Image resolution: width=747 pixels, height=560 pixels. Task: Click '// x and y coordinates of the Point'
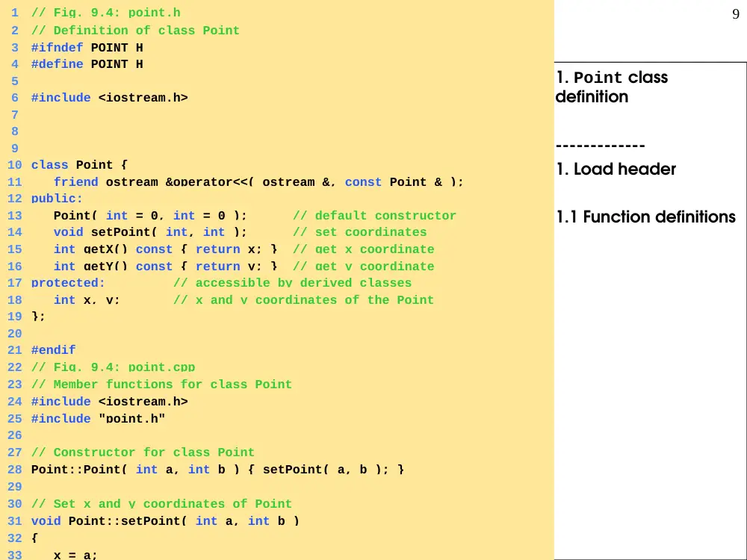click(303, 300)
